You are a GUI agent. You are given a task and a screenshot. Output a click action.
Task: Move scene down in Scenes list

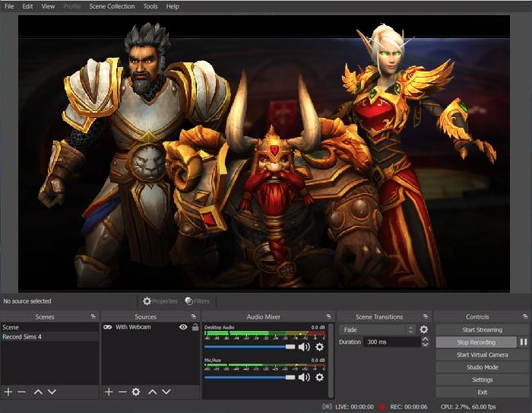pos(52,392)
